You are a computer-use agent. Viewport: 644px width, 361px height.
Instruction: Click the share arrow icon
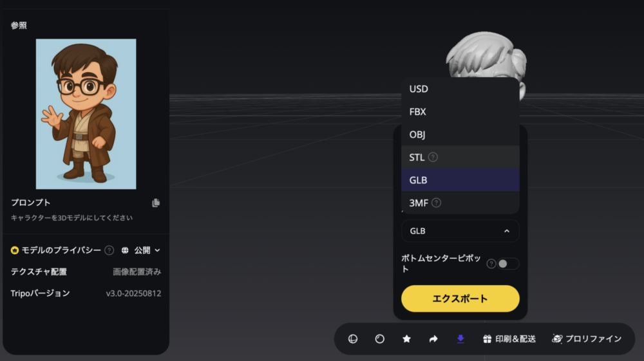[x=433, y=338]
